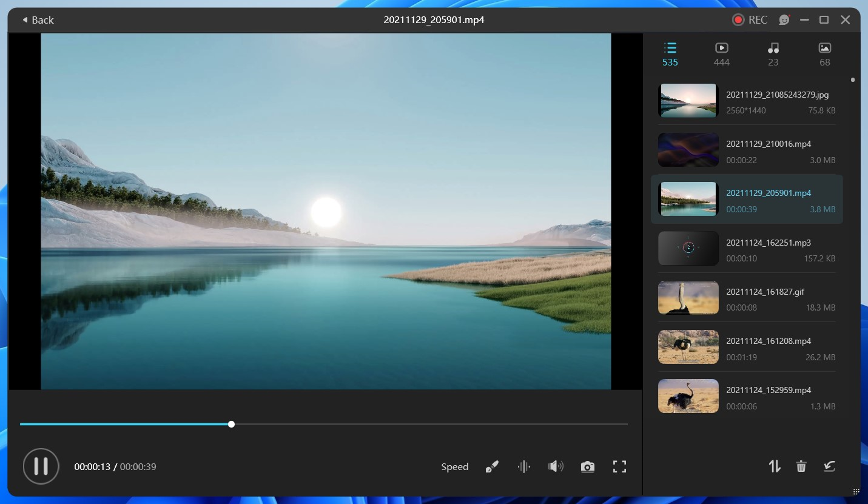Image resolution: width=868 pixels, height=504 pixels.
Task: Click the sort order icon in the sidebar
Action: (774, 466)
